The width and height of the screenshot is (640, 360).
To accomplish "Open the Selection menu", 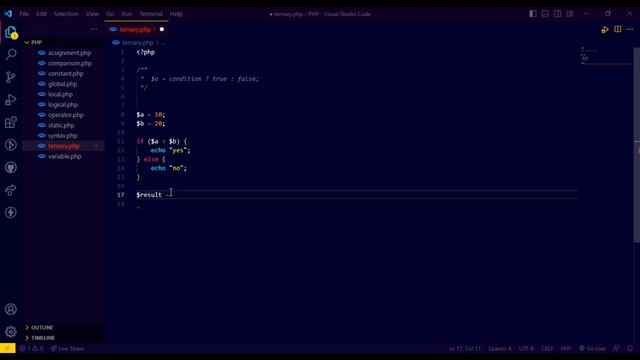I will tap(66, 13).
